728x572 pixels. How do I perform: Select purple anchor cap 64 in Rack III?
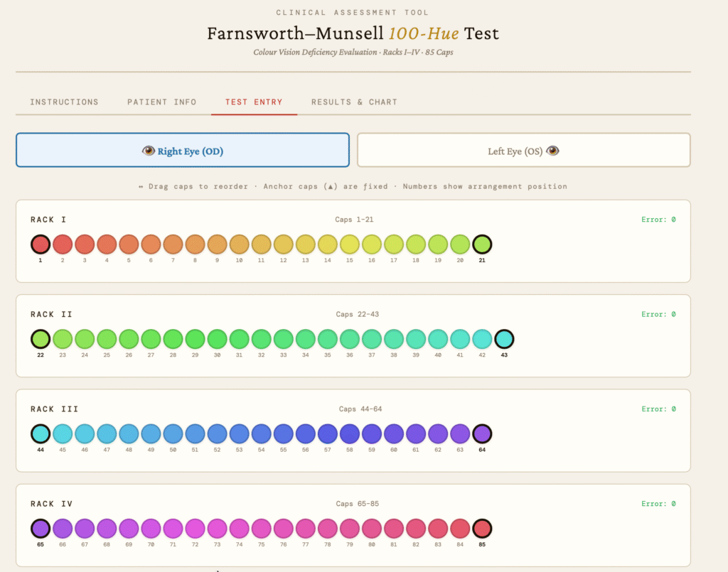pos(482,433)
